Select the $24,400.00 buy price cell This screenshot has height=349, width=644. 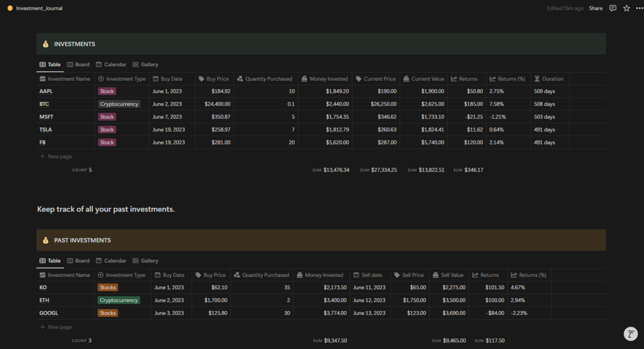point(215,104)
